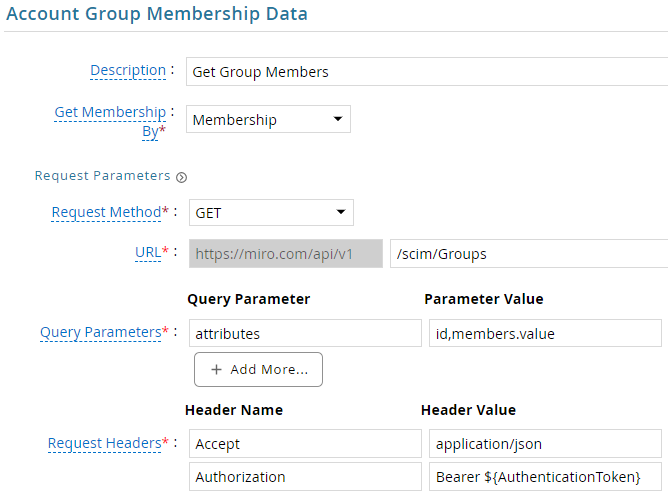This screenshot has width=668, height=494.
Task: Focus the attributes query parameter field
Action: (x=305, y=333)
